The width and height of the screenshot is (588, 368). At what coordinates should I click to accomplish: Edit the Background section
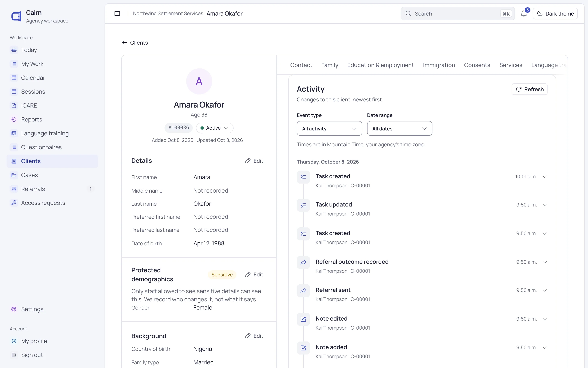(x=254, y=336)
